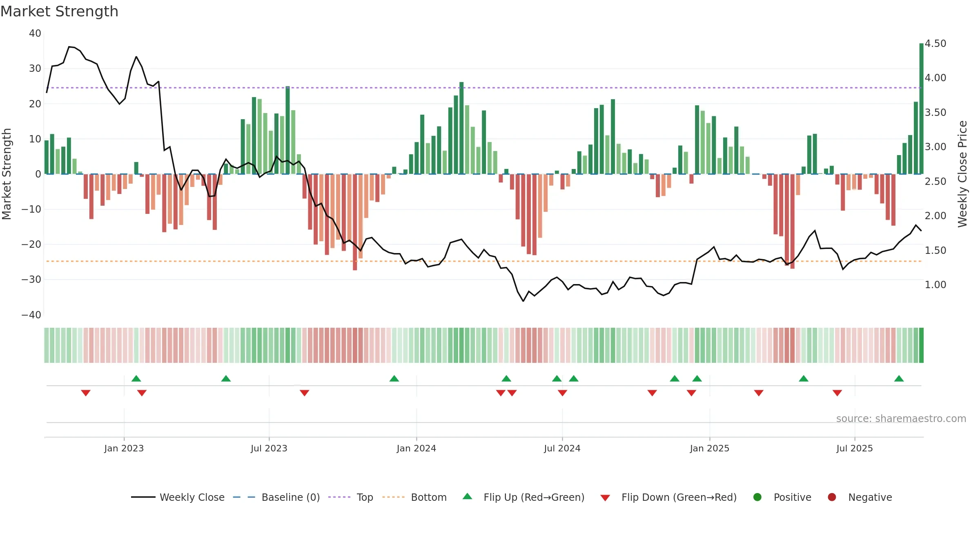Viewport: 980px width, 551px height.
Task: Toggle the Top legend entry
Action: click(x=351, y=497)
